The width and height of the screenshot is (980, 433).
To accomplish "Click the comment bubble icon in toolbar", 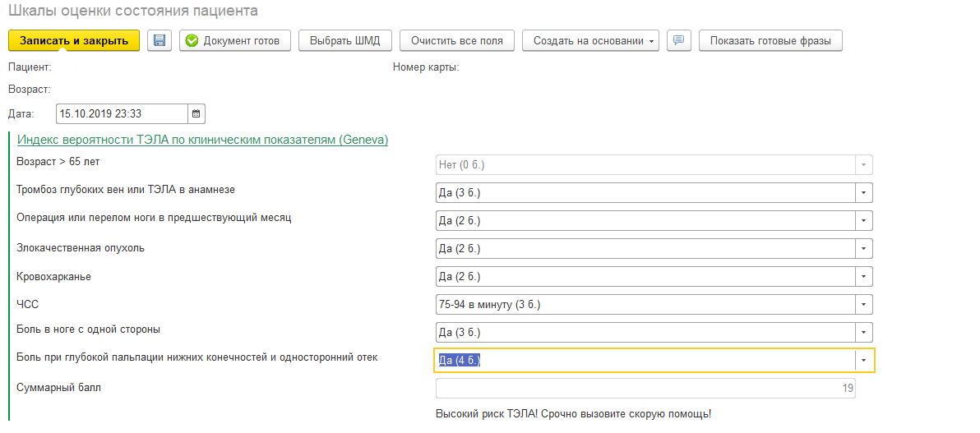I will tap(678, 40).
